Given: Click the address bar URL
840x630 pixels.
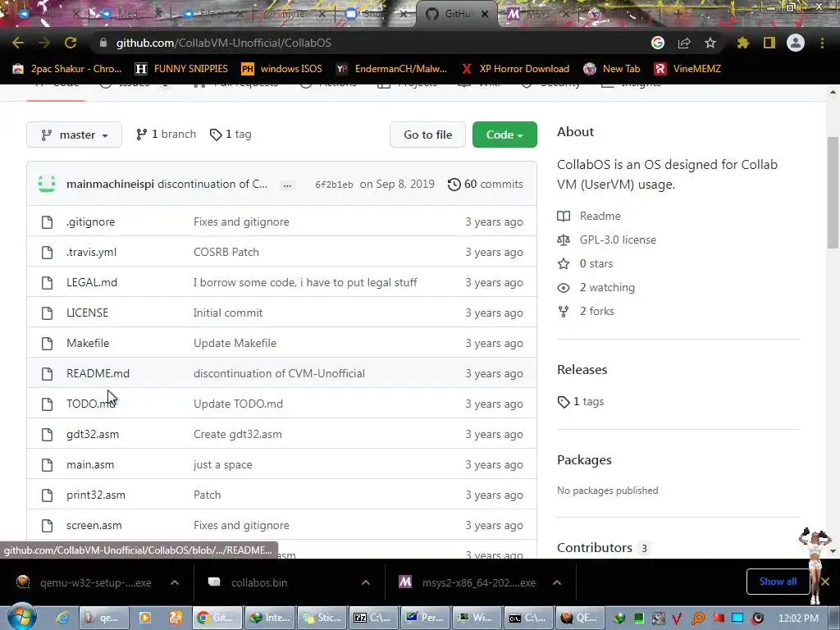Looking at the screenshot, I should click(223, 43).
